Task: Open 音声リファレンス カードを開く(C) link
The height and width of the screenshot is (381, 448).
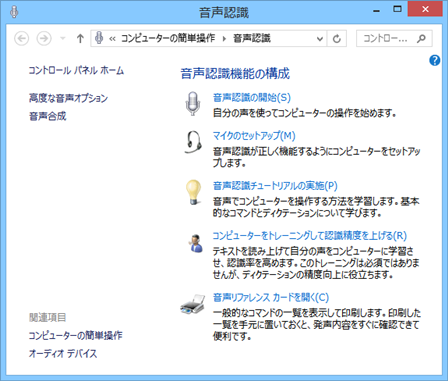Action: click(x=271, y=297)
